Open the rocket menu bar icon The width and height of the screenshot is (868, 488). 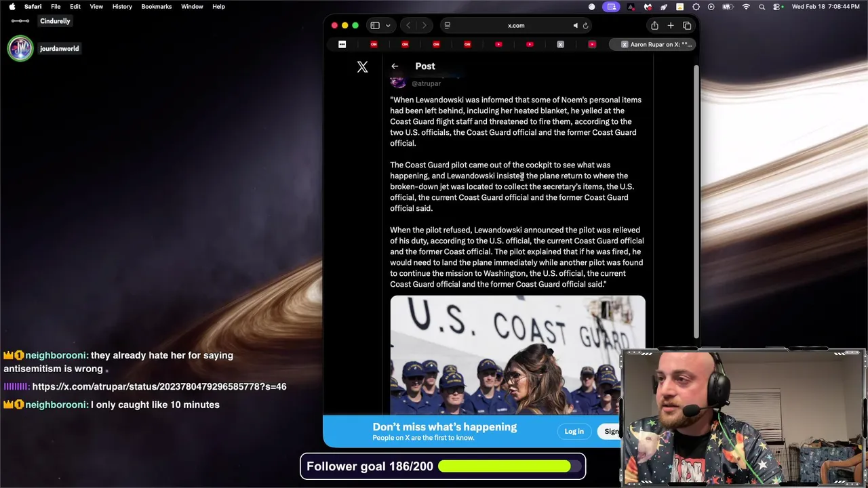[x=664, y=7]
